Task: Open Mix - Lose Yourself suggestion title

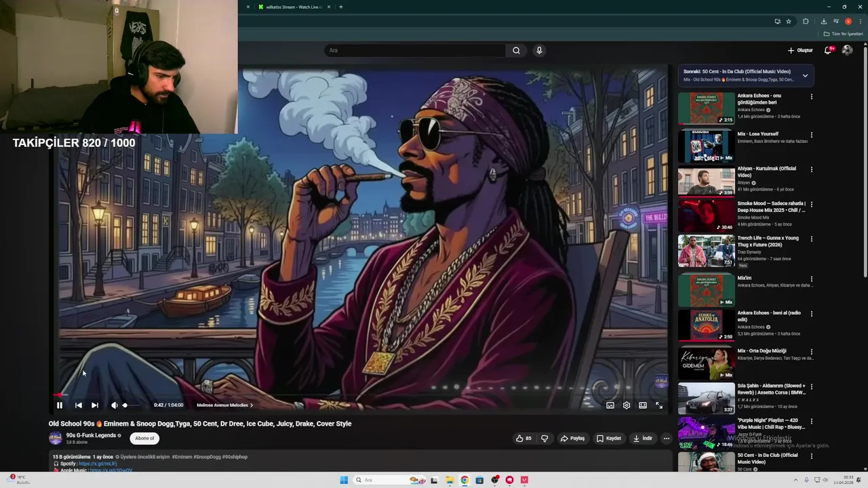Action: pyautogui.click(x=758, y=134)
